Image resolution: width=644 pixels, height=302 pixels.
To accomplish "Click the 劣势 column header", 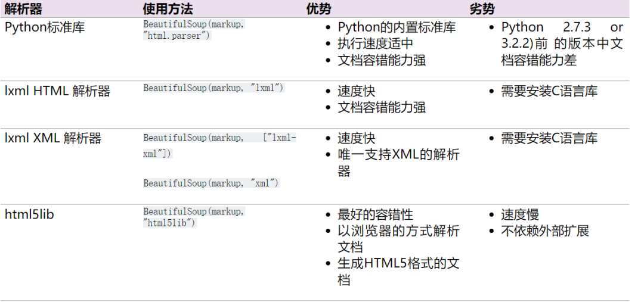I will [482, 9].
